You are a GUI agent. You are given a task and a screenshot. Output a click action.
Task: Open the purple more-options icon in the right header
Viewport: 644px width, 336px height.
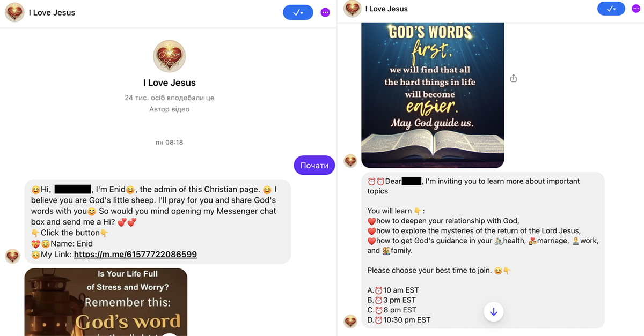[x=638, y=9]
